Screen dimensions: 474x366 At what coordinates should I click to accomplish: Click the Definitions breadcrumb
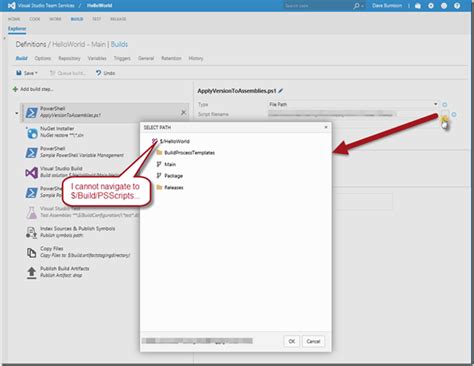pos(31,44)
